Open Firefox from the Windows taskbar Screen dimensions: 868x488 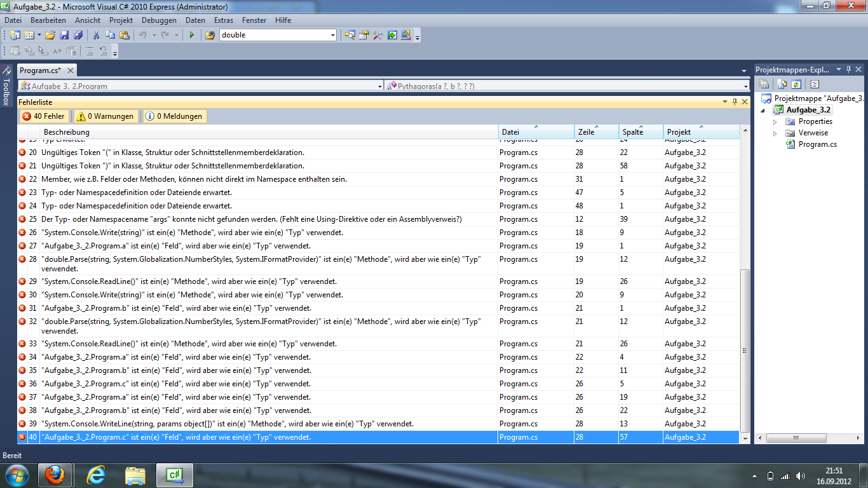tap(55, 475)
